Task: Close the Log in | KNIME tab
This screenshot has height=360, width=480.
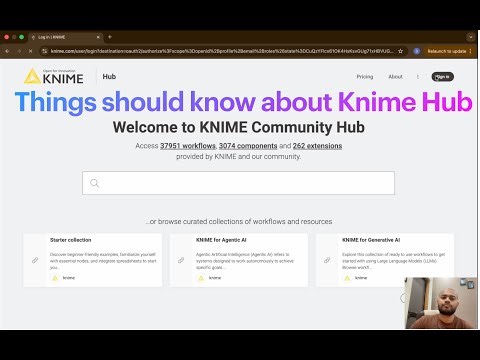Action: [98, 37]
